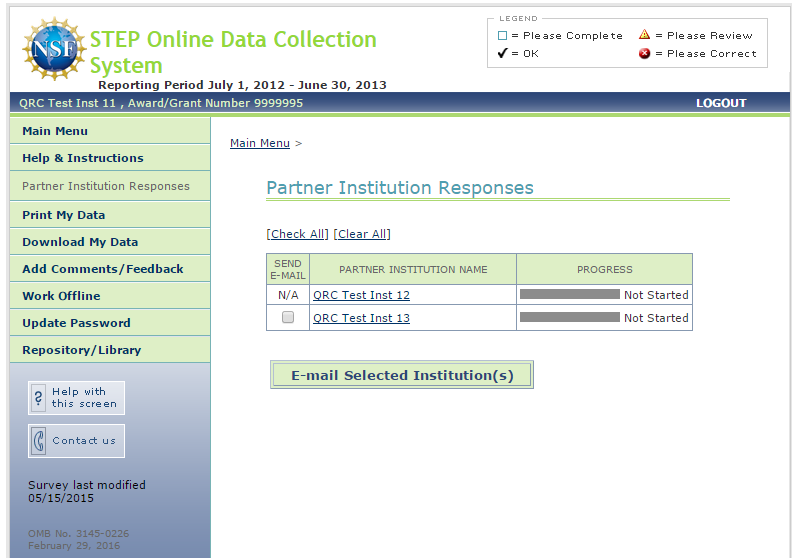Open the QRC Test Inst 12 link
The image size is (802, 558).
(x=361, y=295)
